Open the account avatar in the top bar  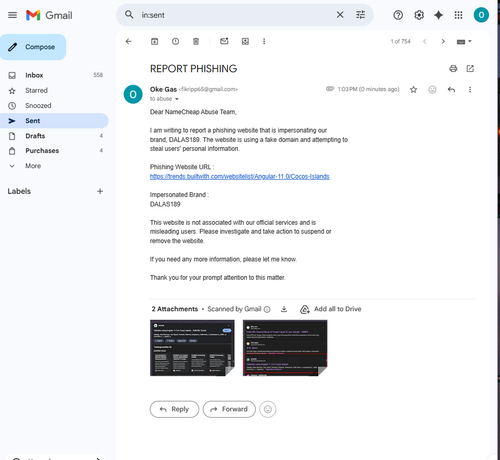[481, 15]
